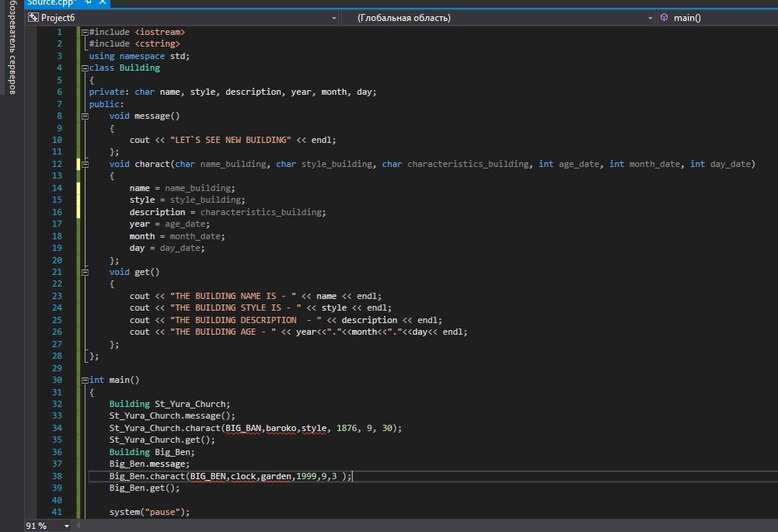The width and height of the screenshot is (778, 532).
Task: Select the underlined clock argument on line 38
Action: pos(246,476)
